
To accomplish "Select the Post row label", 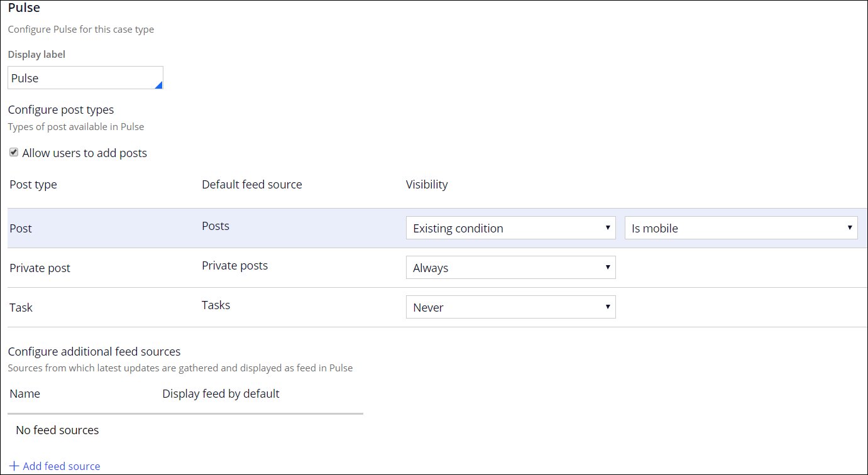I will pyautogui.click(x=21, y=229).
